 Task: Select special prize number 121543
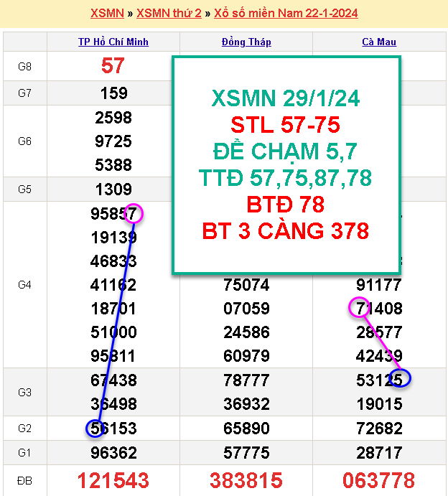pyautogui.click(x=113, y=479)
